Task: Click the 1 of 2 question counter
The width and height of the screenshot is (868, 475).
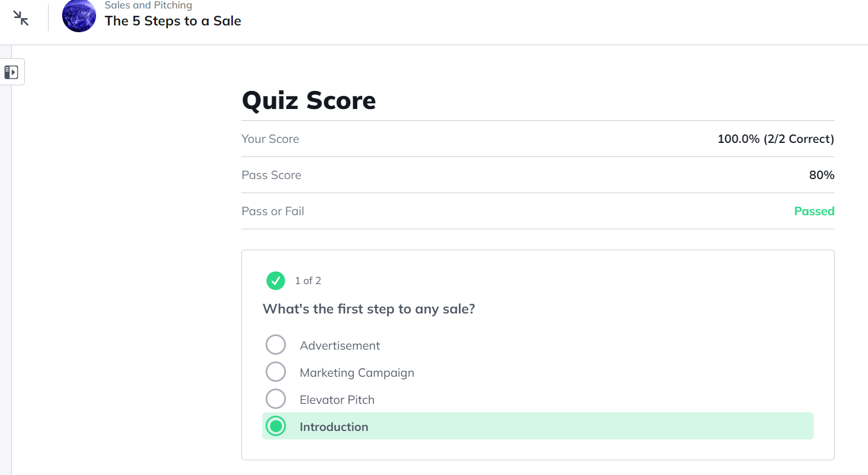Action: coord(308,281)
